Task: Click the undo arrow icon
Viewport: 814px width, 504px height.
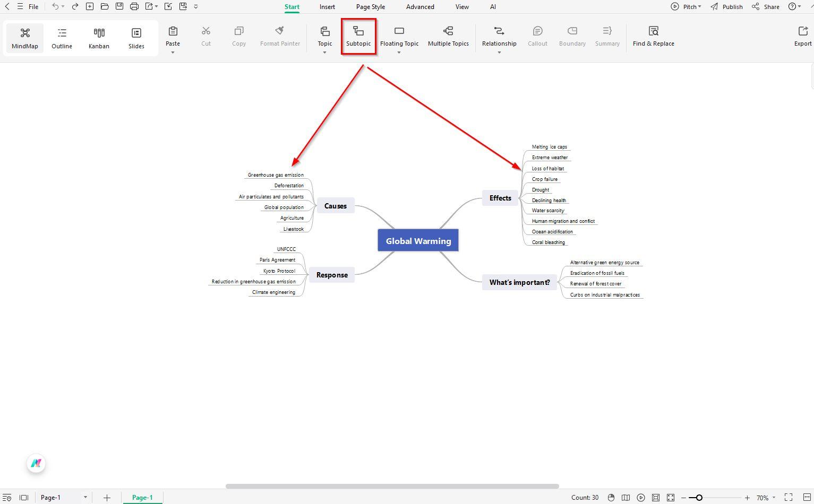Action: click(x=55, y=6)
